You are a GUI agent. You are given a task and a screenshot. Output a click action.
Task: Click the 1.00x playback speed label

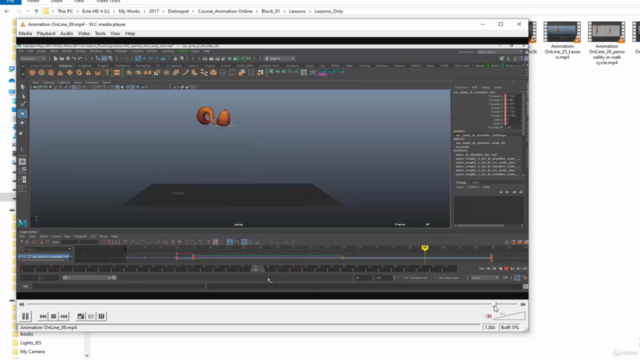tap(490, 327)
